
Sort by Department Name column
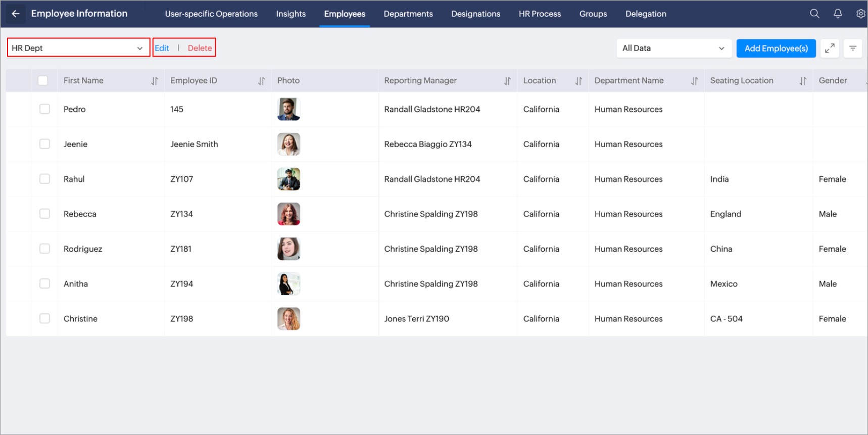pyautogui.click(x=694, y=81)
